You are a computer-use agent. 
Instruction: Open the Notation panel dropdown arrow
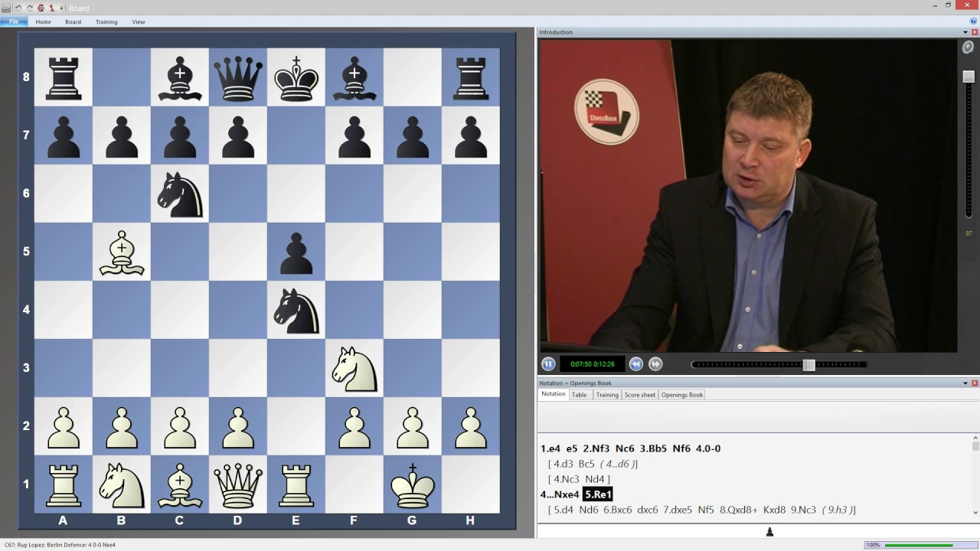[965, 383]
